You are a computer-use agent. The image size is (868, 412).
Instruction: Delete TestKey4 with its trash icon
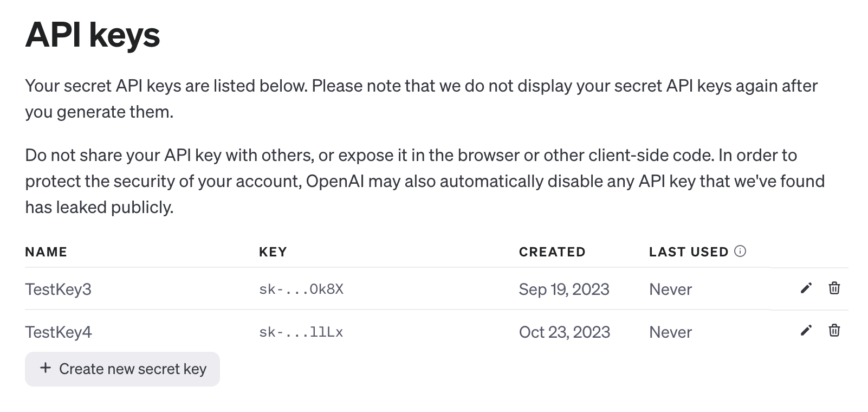tap(834, 330)
